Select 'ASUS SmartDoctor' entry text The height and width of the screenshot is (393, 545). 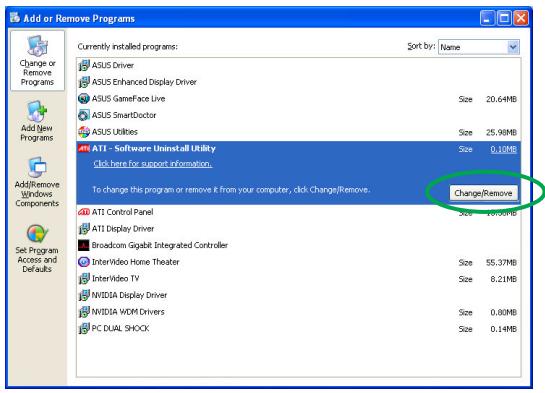(x=124, y=115)
